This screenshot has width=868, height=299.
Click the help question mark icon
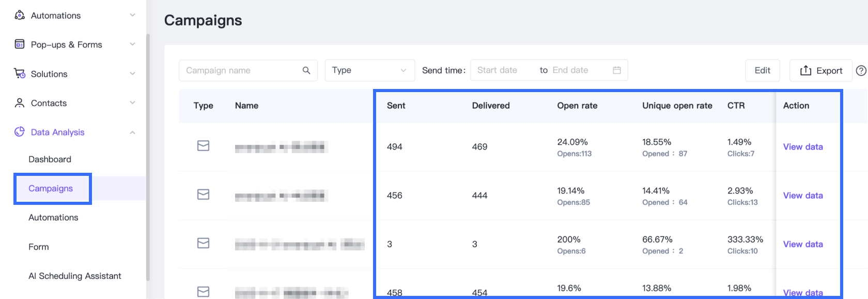(x=861, y=71)
